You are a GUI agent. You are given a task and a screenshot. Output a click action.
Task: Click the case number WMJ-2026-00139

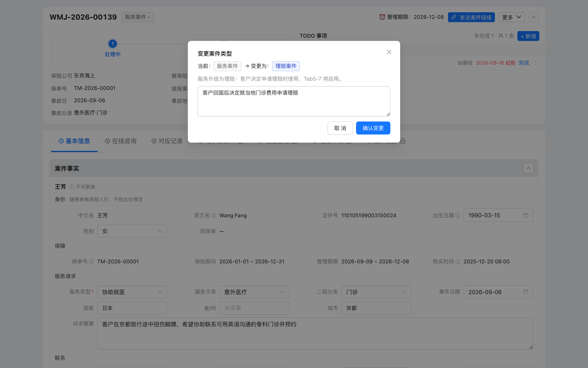(83, 17)
